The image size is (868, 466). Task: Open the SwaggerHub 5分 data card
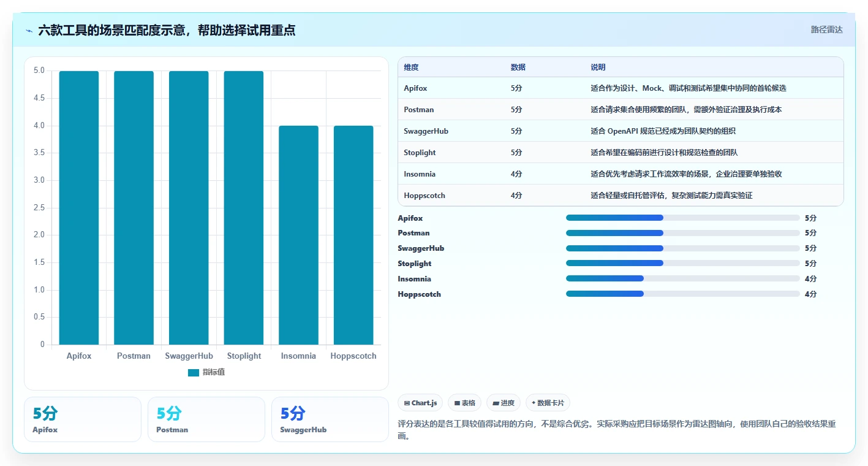(330, 419)
